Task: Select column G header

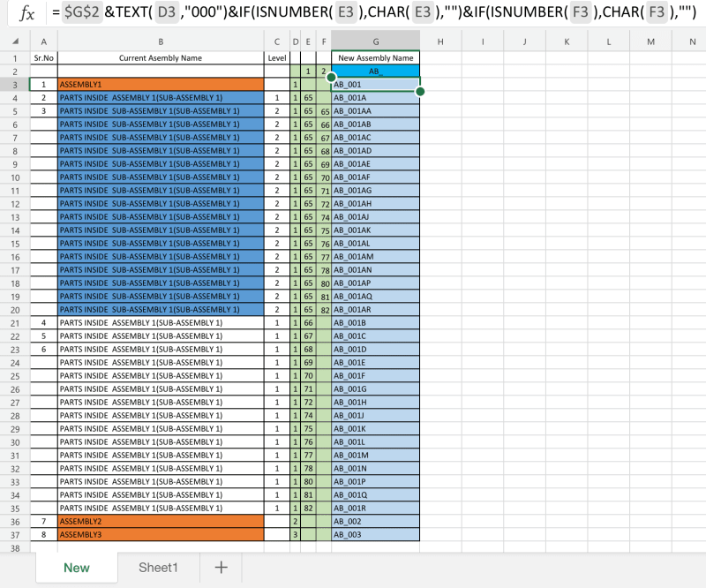Action: click(376, 41)
